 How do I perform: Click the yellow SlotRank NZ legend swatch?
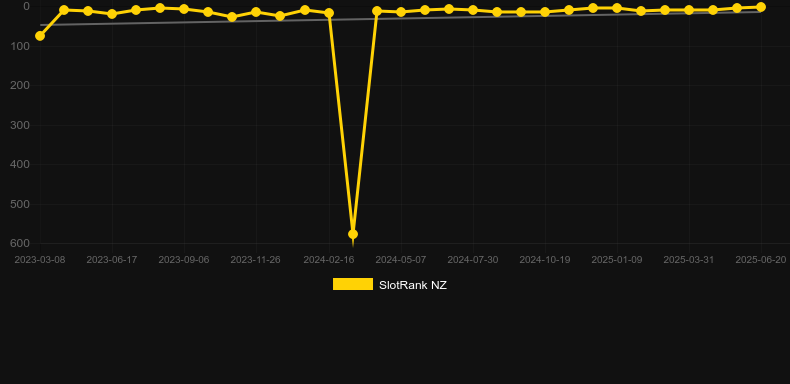(353, 284)
